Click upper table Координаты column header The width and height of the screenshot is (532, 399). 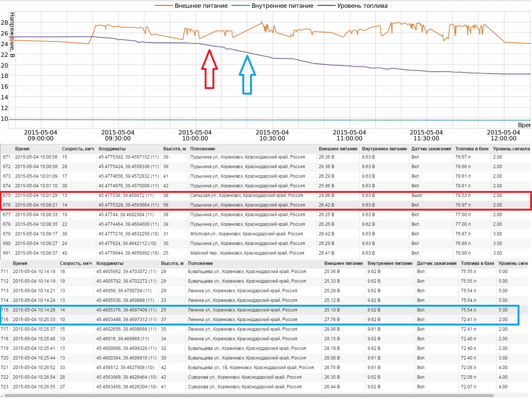pos(112,149)
